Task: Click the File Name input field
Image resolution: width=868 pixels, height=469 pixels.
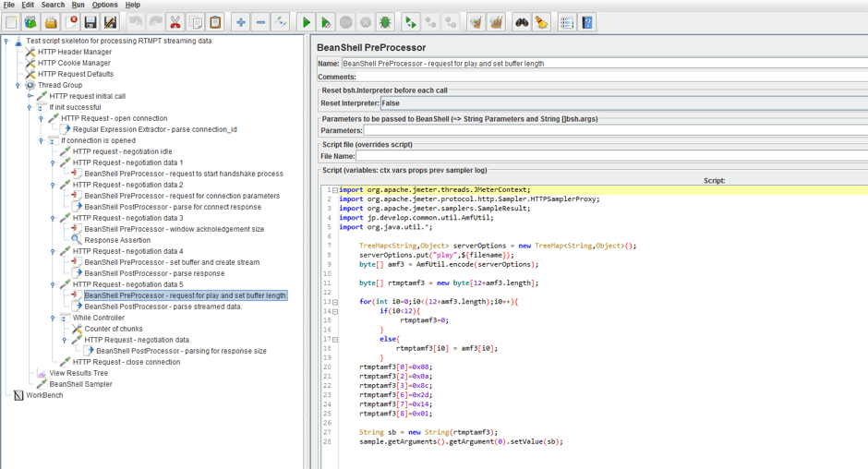Action: pyautogui.click(x=611, y=156)
